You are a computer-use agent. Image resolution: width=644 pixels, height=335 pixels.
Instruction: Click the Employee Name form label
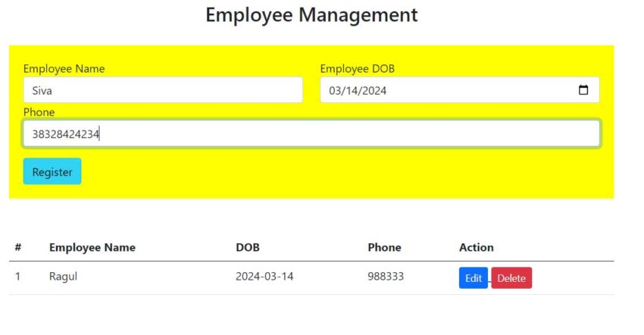tap(64, 68)
